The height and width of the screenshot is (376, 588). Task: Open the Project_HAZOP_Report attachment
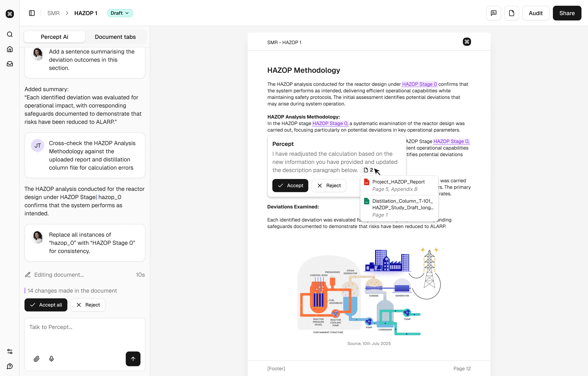click(398, 182)
